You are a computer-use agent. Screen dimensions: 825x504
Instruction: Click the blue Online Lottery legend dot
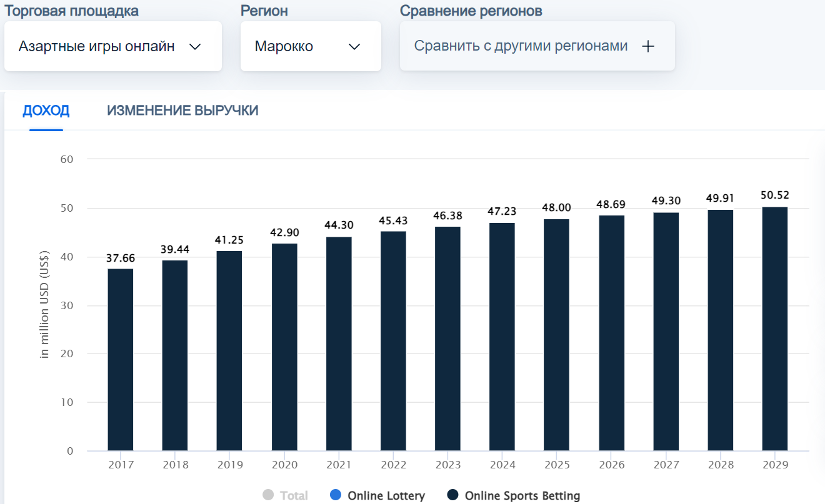coord(336,495)
